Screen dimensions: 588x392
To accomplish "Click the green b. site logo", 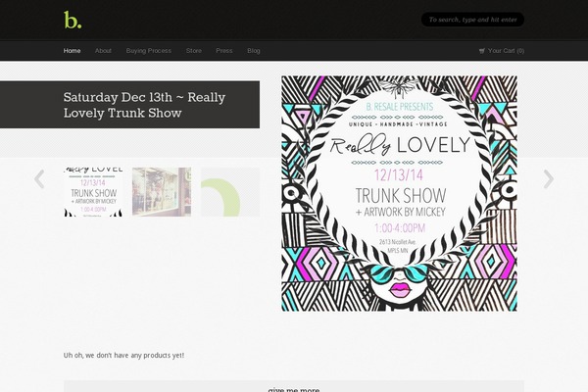I will (73, 20).
